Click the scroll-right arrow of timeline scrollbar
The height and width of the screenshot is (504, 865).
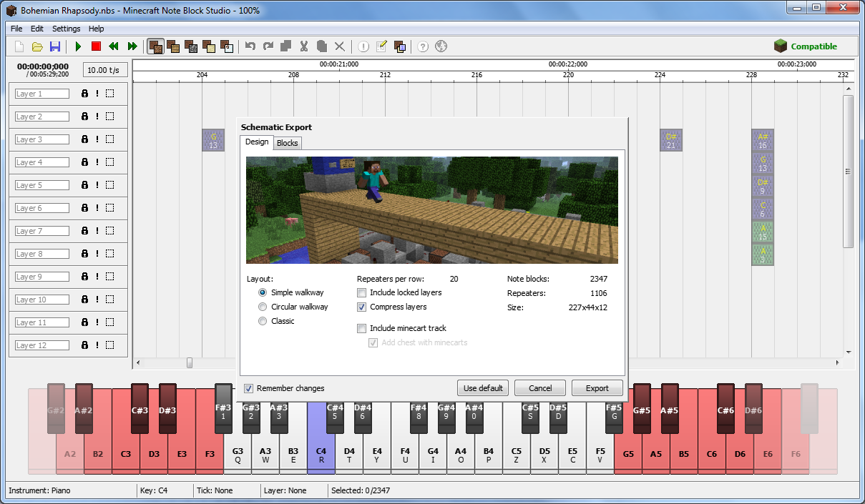(838, 363)
